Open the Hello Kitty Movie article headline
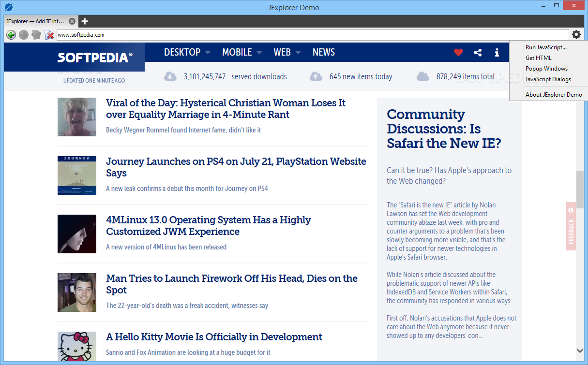 pyautogui.click(x=214, y=337)
